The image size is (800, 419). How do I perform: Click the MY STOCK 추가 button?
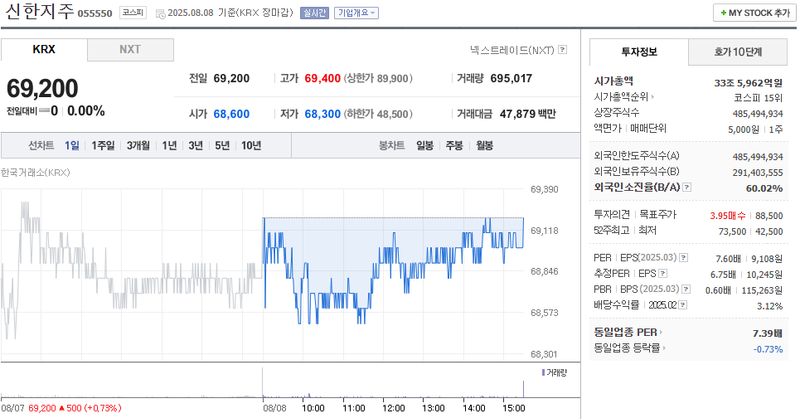click(755, 13)
